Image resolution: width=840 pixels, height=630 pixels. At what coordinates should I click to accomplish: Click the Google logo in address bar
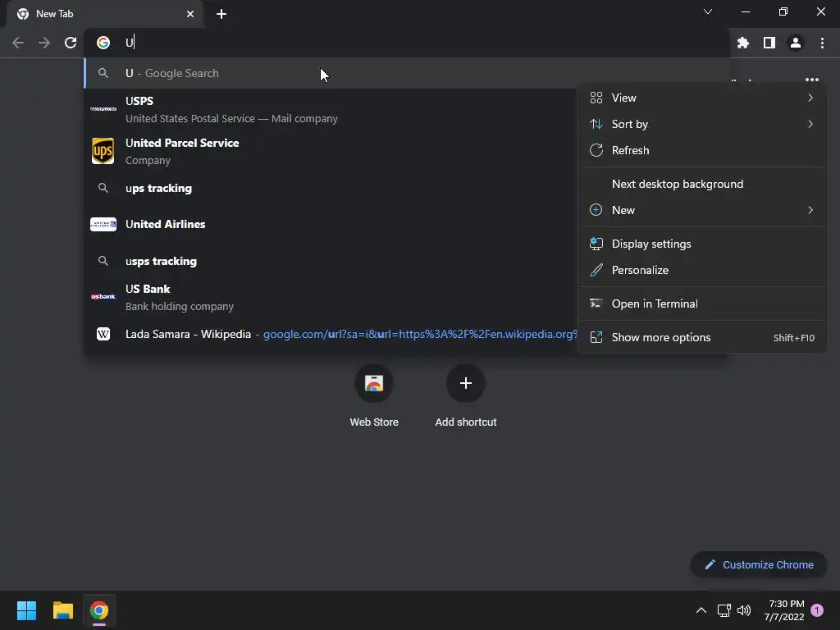[103, 43]
